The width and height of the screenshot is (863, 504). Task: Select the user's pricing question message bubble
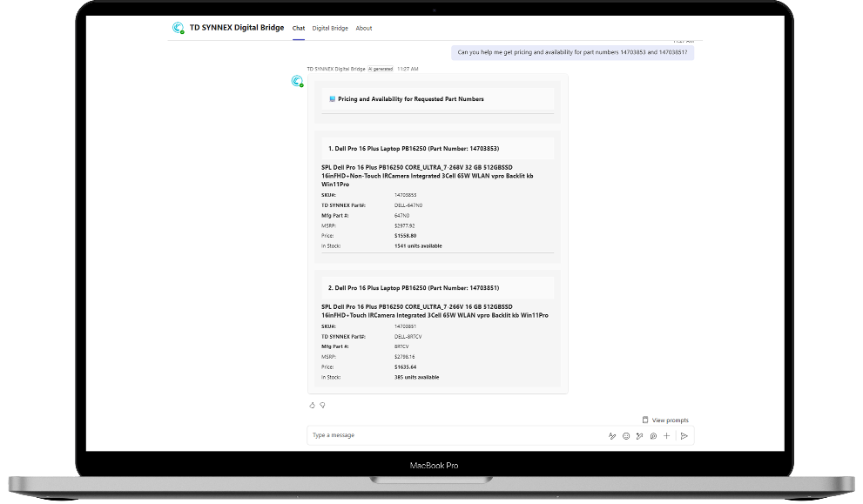(572, 52)
